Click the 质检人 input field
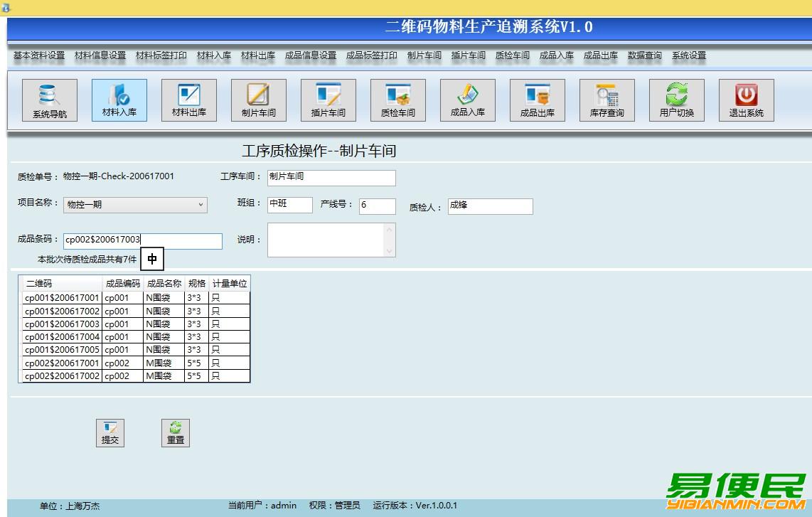Viewport: 812px width, 517px height. [490, 206]
